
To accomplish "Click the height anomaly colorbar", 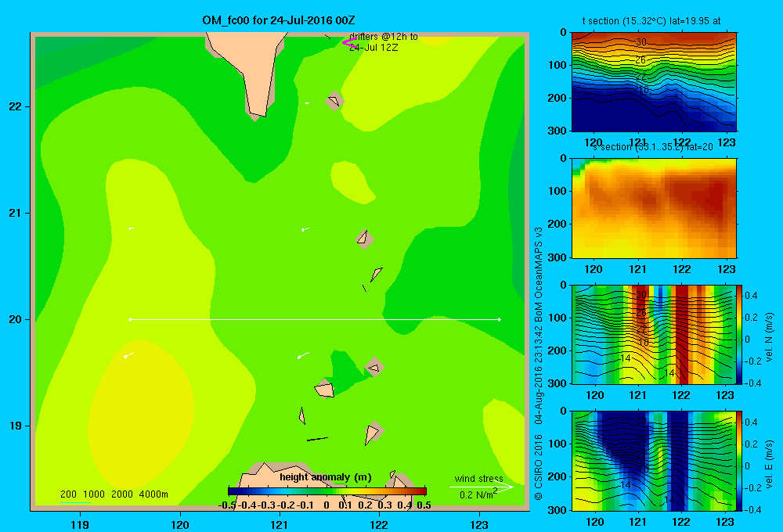I will click(327, 491).
